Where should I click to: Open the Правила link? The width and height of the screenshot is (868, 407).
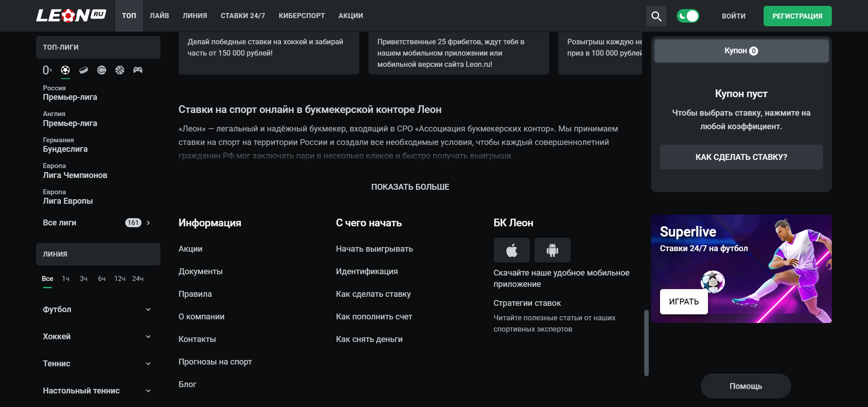coord(195,294)
